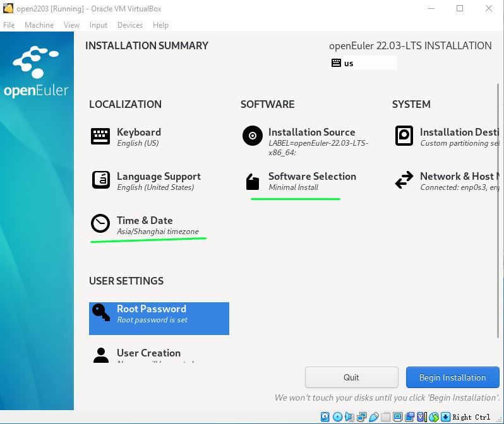504x424 pixels.
Task: Click VirtualBox title bar app icon
Action: (x=8, y=8)
